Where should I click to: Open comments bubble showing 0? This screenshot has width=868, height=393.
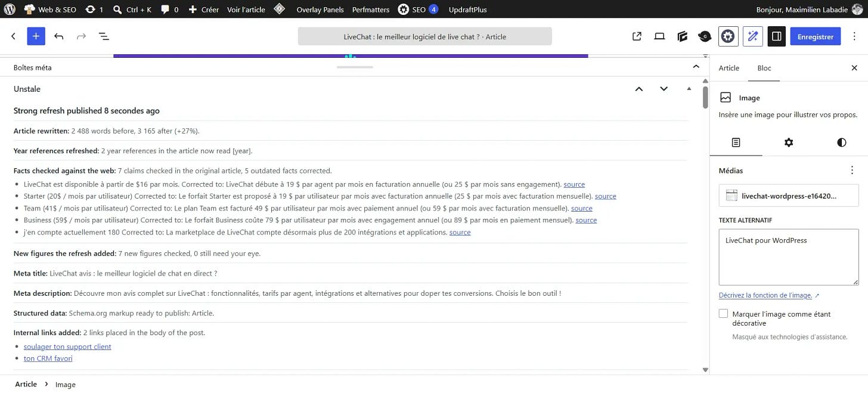point(170,9)
